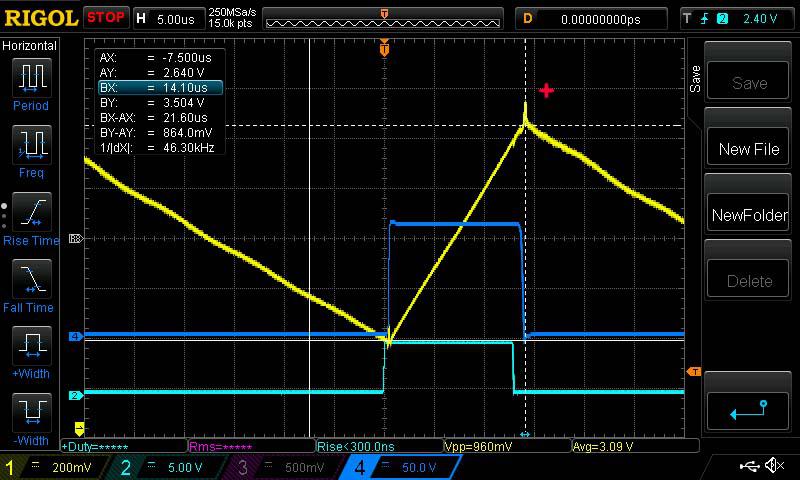
Task: Click the RIGOL logo
Action: pyautogui.click(x=40, y=18)
